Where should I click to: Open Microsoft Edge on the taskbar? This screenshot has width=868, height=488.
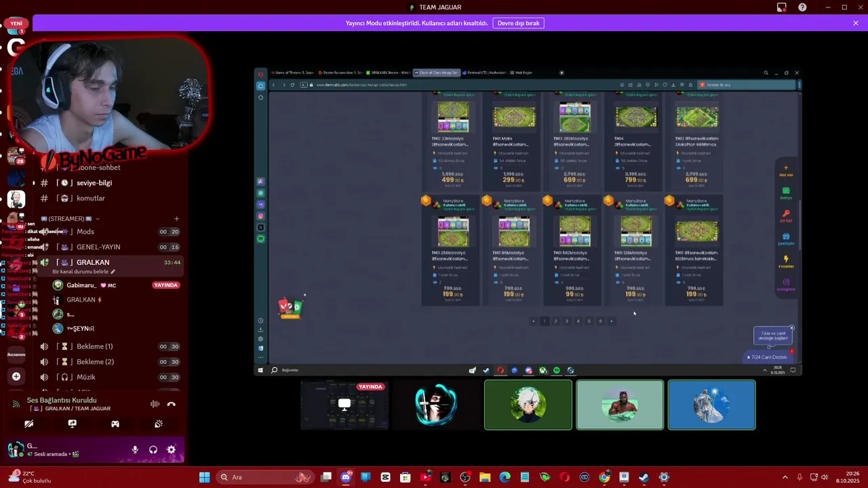click(505, 477)
